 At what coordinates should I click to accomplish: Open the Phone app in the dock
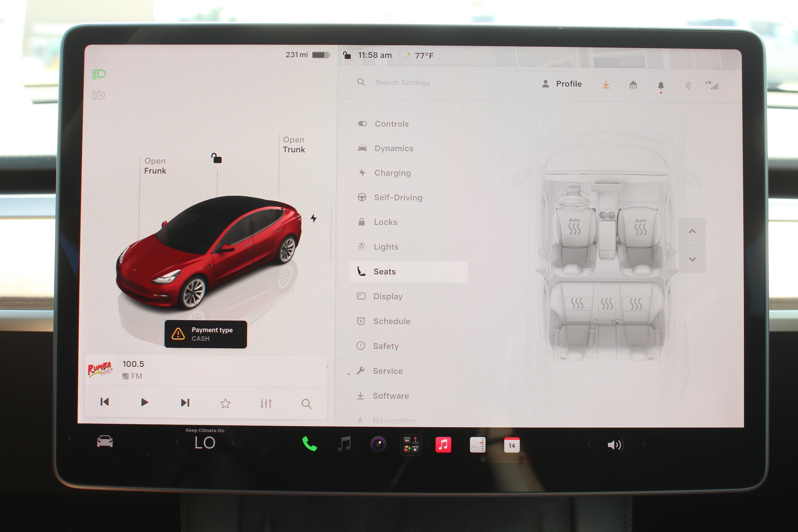[309, 444]
